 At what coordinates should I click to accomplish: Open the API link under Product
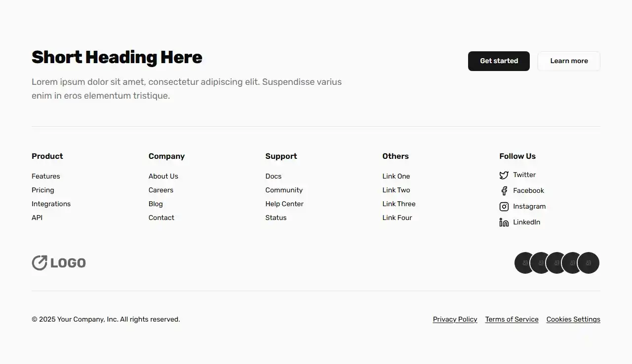[x=37, y=218]
